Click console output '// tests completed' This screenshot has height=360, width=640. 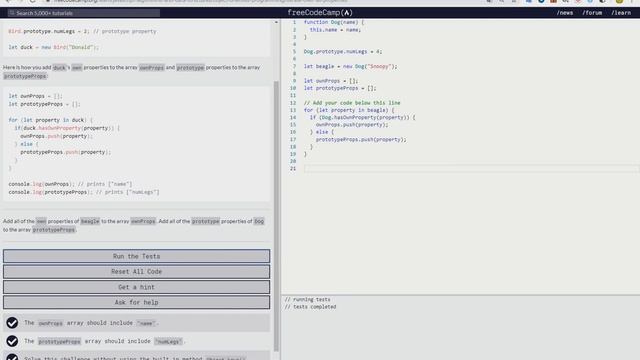[x=310, y=307]
